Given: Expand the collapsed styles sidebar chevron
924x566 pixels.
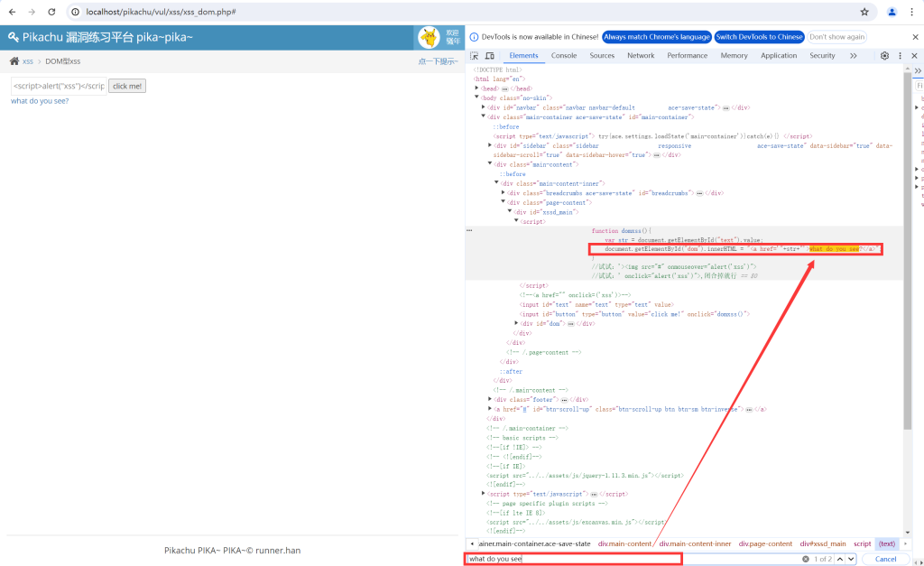Looking at the screenshot, I should (918, 70).
